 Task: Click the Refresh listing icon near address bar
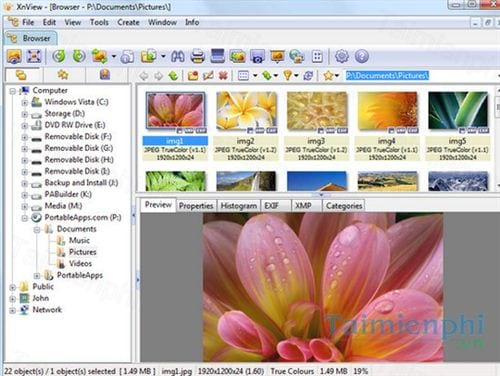click(x=308, y=76)
